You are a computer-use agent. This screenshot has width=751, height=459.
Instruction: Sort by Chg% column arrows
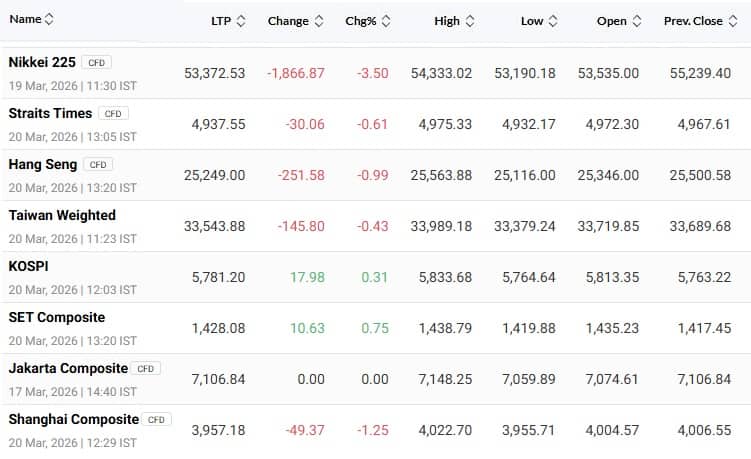pos(386,21)
